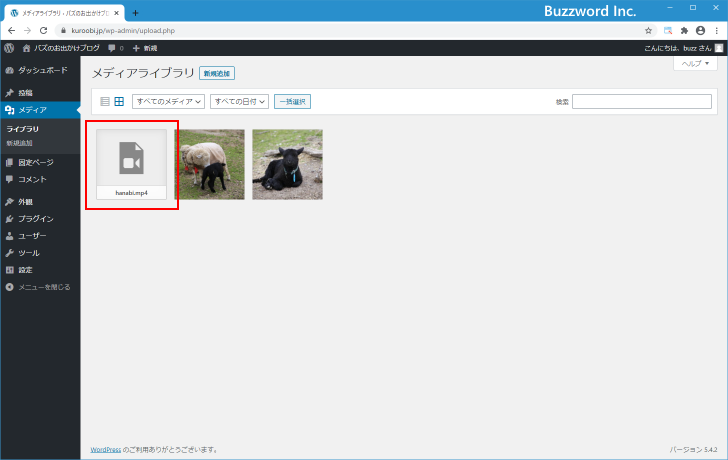Open the すべての日付 date dropdown
The height and width of the screenshot is (460, 728).
[240, 101]
